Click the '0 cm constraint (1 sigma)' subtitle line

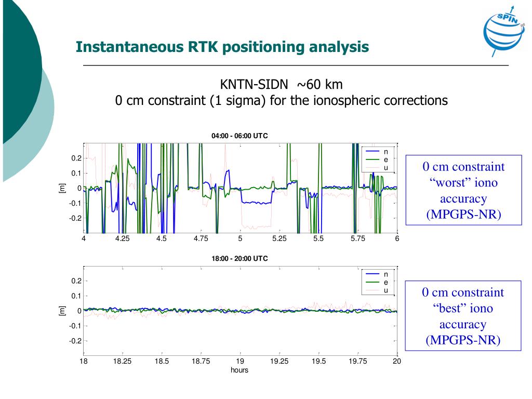point(281,100)
